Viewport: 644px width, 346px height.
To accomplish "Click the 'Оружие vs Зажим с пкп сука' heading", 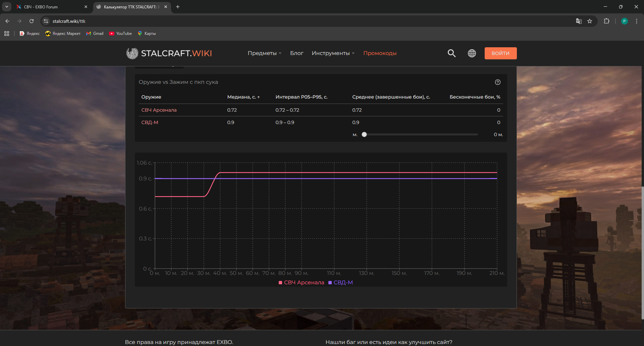I will point(178,82).
